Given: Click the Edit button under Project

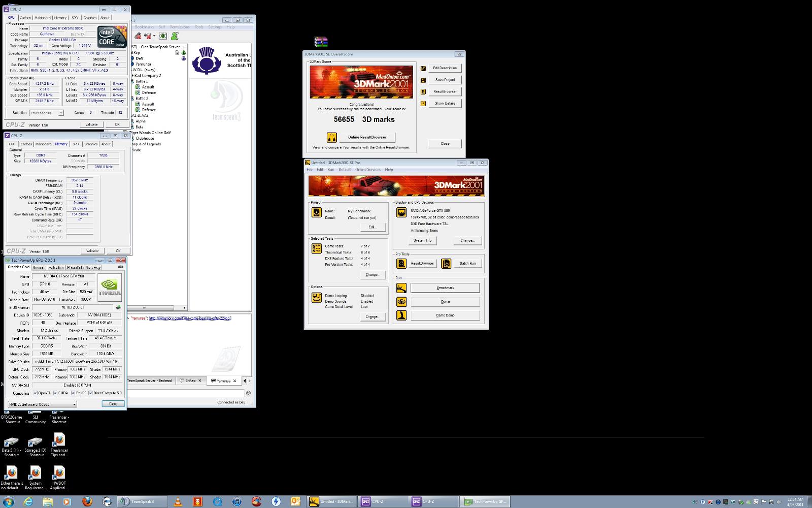Looking at the screenshot, I should point(373,227).
